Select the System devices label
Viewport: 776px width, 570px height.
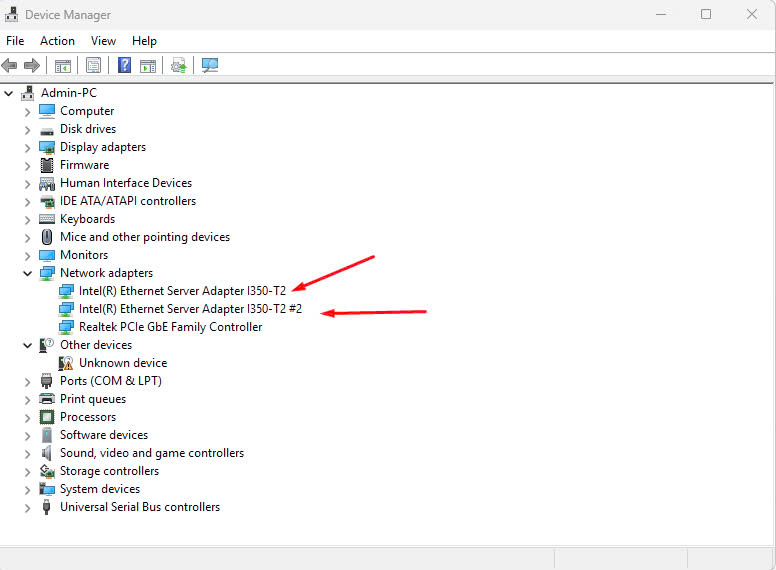coord(99,489)
